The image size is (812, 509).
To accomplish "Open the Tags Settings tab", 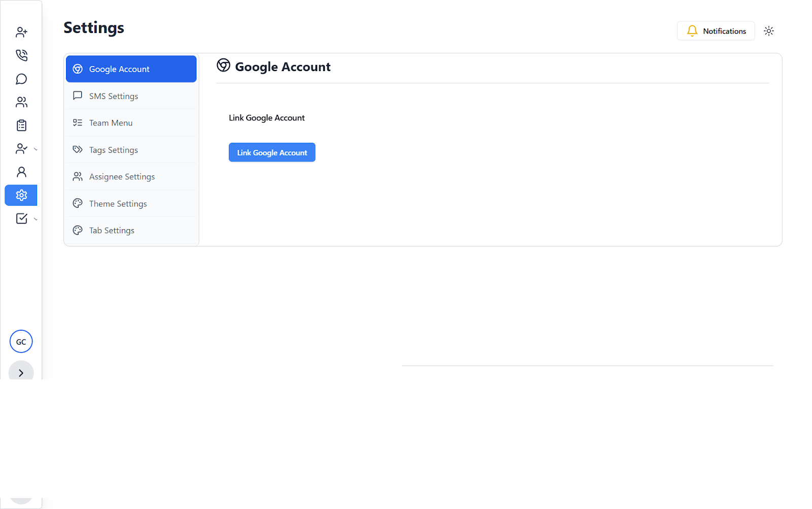I will point(131,150).
